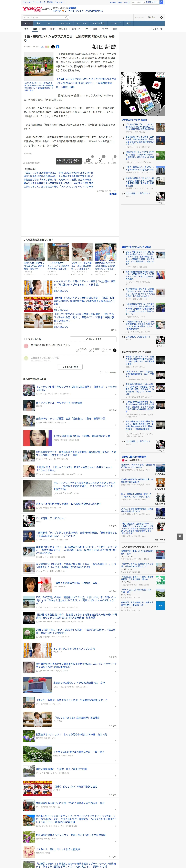
Task: Open トピックス一覧 link
Action: pyautogui.click(x=155, y=29)
